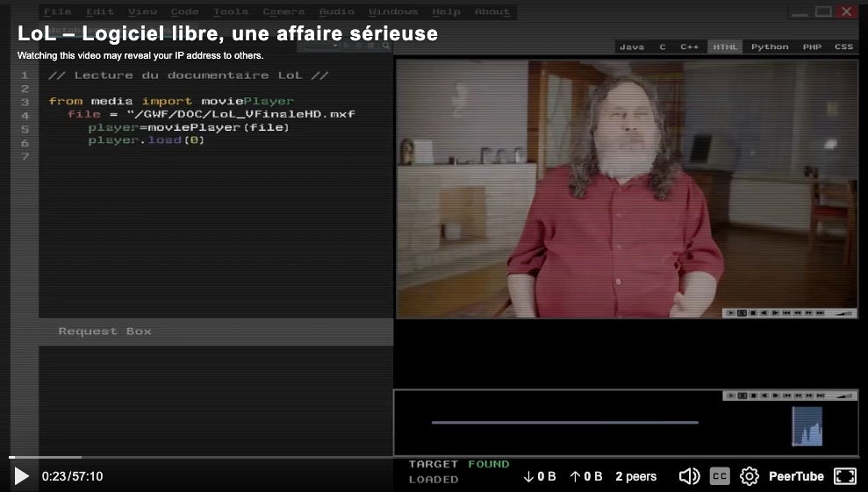Toggle subtitles with the CC button
This screenshot has height=492, width=868.
(x=720, y=476)
